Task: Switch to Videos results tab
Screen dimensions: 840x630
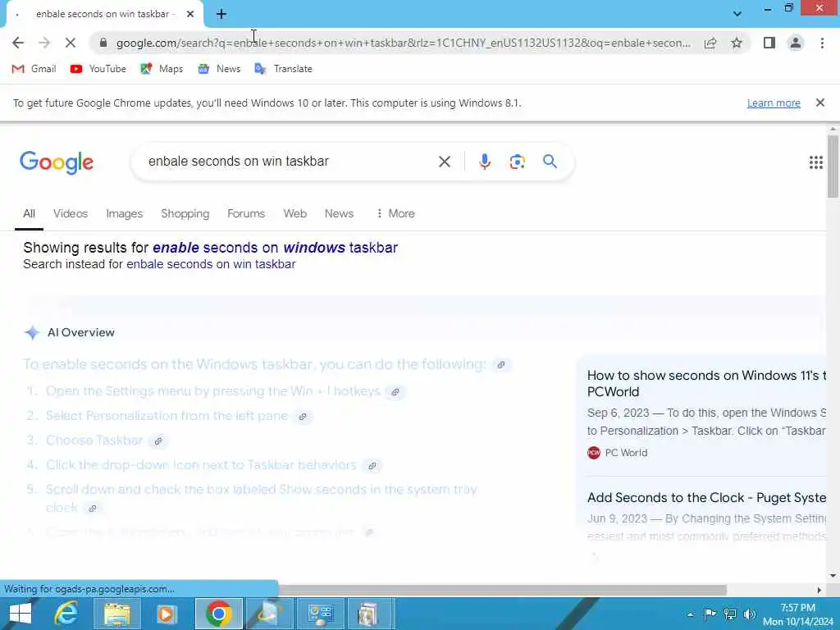Action: (x=71, y=214)
